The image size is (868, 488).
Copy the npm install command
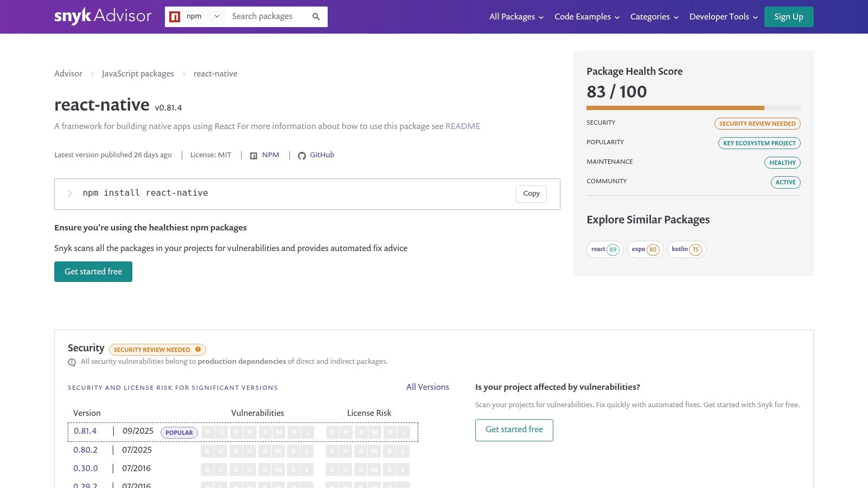[531, 194]
